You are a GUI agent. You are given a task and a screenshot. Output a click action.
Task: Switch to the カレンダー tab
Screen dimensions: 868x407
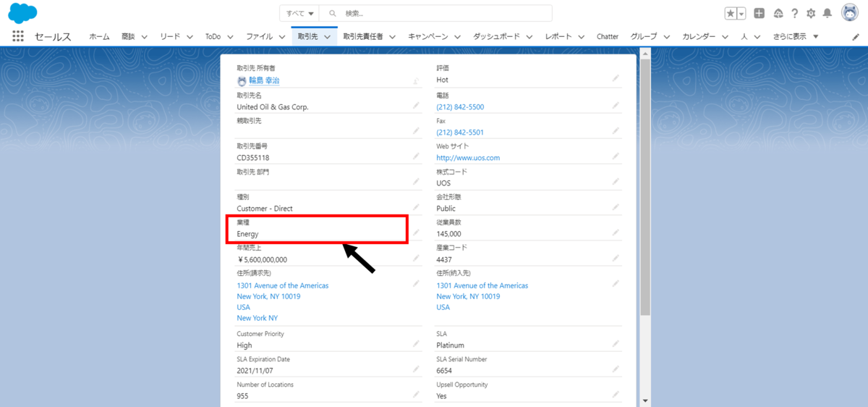point(699,36)
